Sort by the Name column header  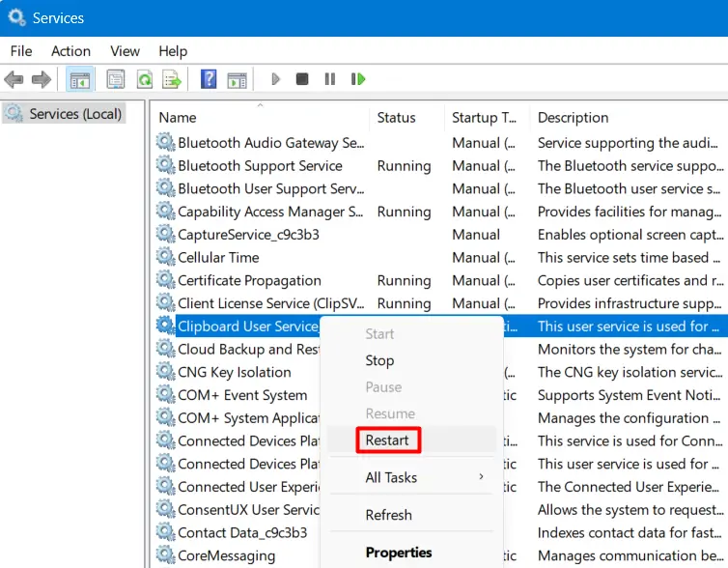(x=260, y=118)
